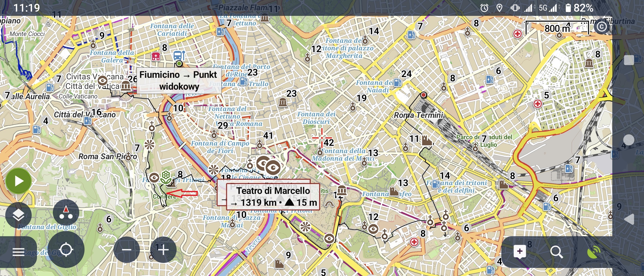
Task: Tap the 11:19 clock in status bar
Action: tap(27, 8)
